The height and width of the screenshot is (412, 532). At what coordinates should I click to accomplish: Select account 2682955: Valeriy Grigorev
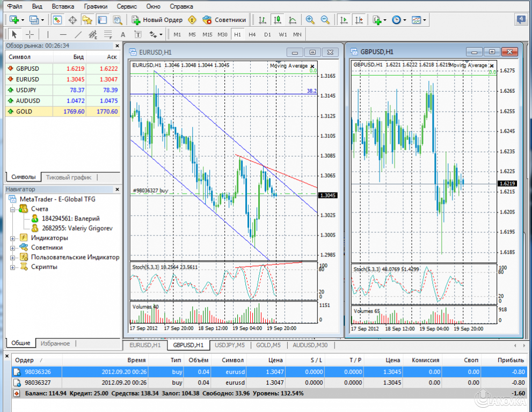[x=61, y=227]
